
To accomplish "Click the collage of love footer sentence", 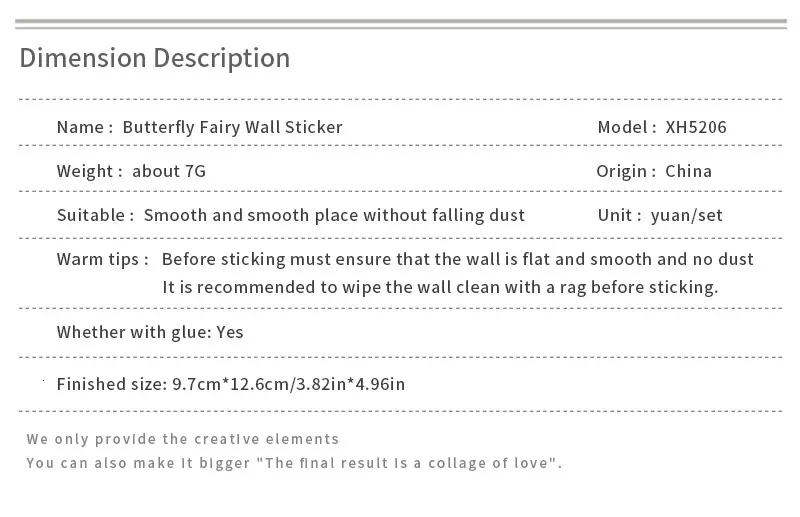I will (x=294, y=463).
